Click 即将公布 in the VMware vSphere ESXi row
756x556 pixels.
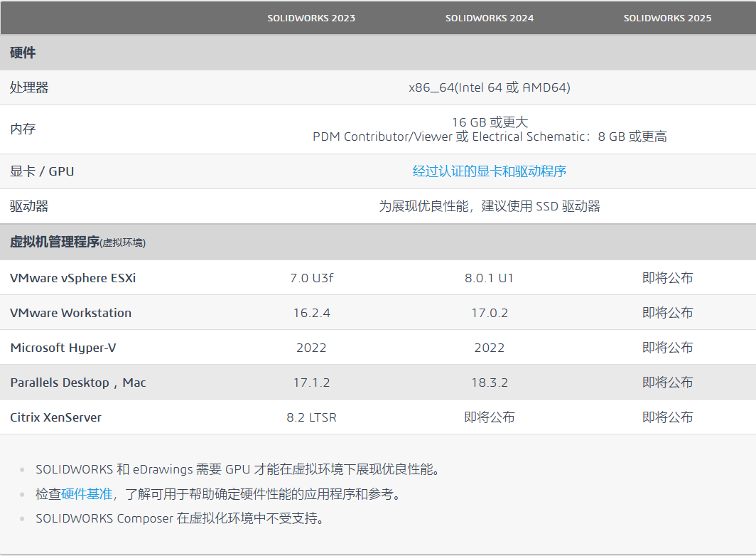point(667,278)
